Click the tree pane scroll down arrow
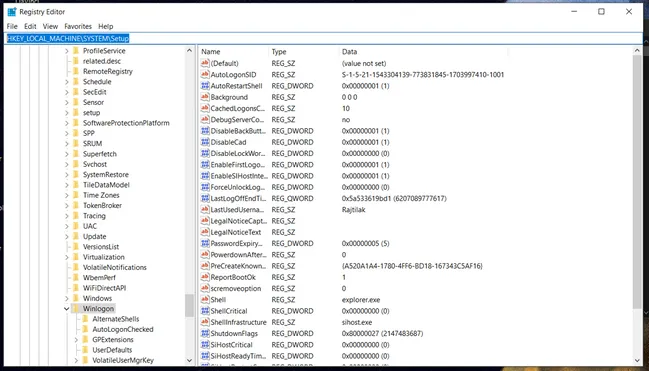The height and width of the screenshot is (371, 649). pyautogui.click(x=190, y=361)
